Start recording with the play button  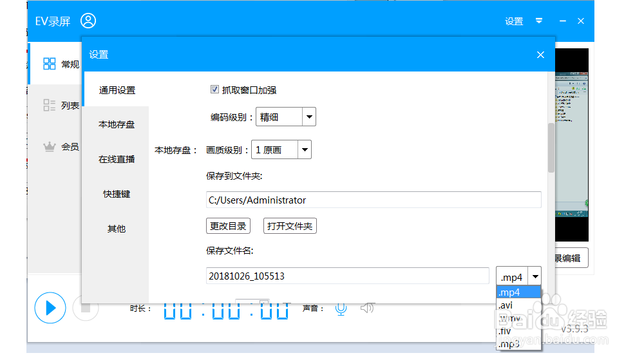click(x=50, y=308)
